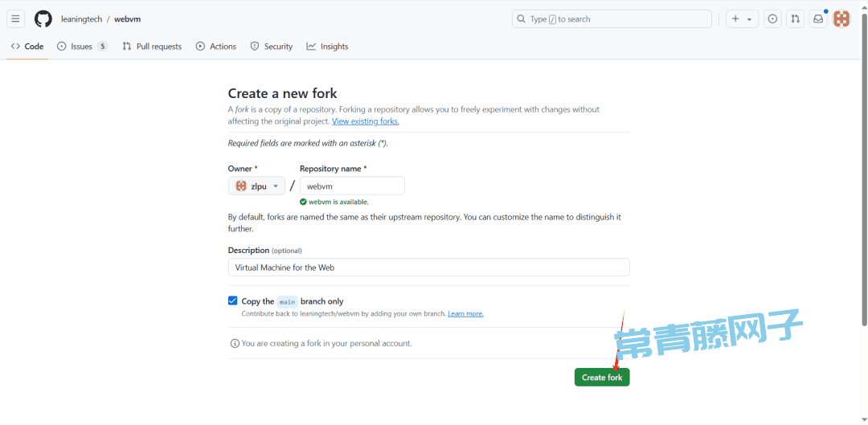This screenshot has width=868, height=425.
Task: Go to GitHub homepage via Octocat logo
Action: (43, 18)
